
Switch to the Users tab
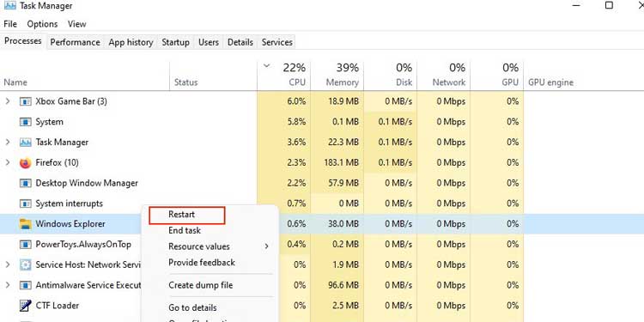(209, 42)
